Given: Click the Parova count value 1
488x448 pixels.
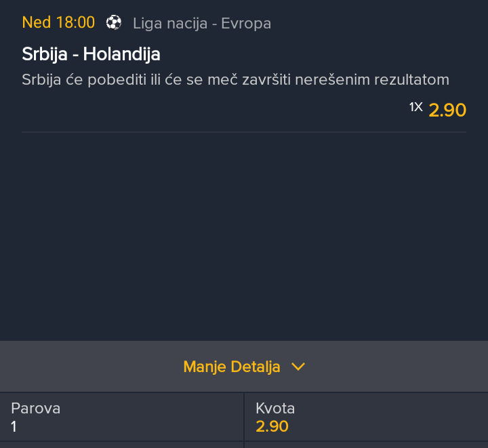Looking at the screenshot, I should [14, 426].
